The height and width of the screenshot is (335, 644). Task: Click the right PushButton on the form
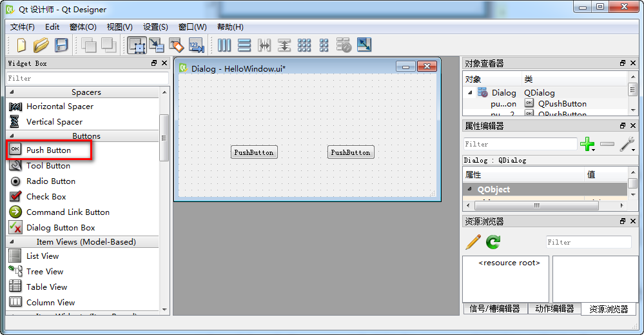click(351, 152)
